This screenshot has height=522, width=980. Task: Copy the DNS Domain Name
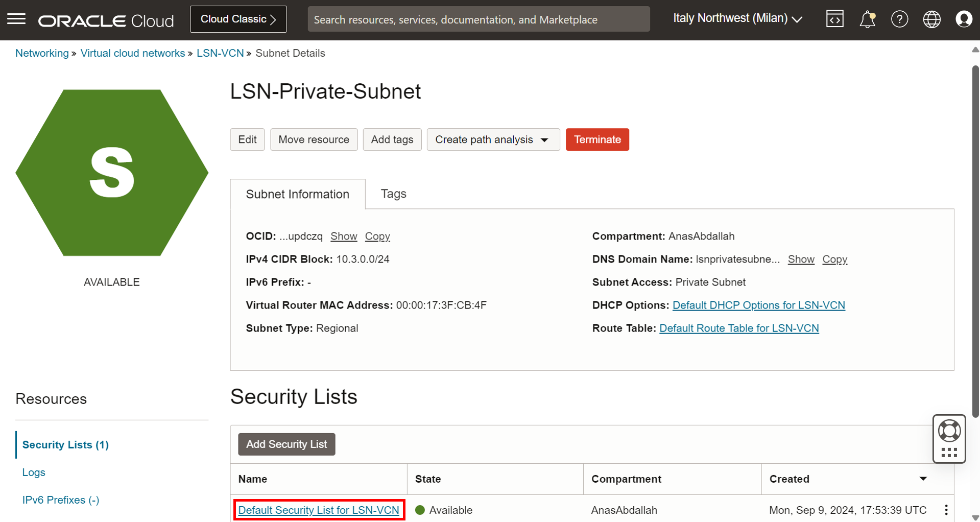click(834, 259)
